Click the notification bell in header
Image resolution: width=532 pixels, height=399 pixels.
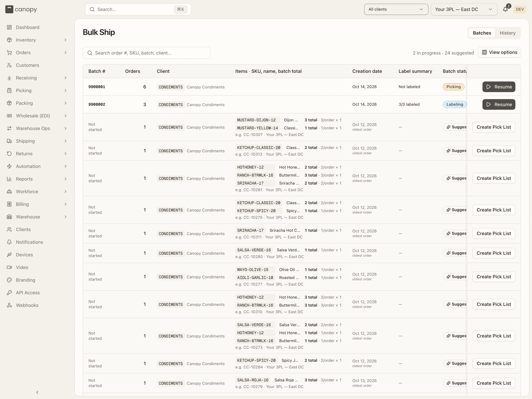pyautogui.click(x=505, y=9)
